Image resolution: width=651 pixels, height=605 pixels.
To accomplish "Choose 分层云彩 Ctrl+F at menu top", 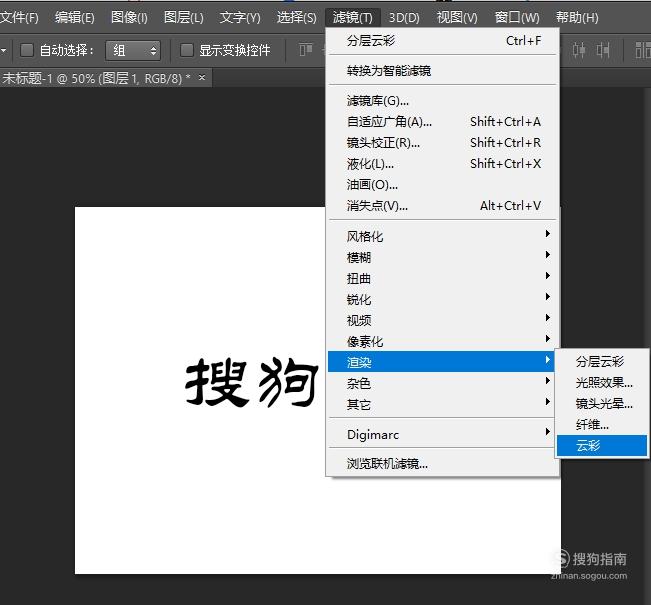I will (x=443, y=41).
